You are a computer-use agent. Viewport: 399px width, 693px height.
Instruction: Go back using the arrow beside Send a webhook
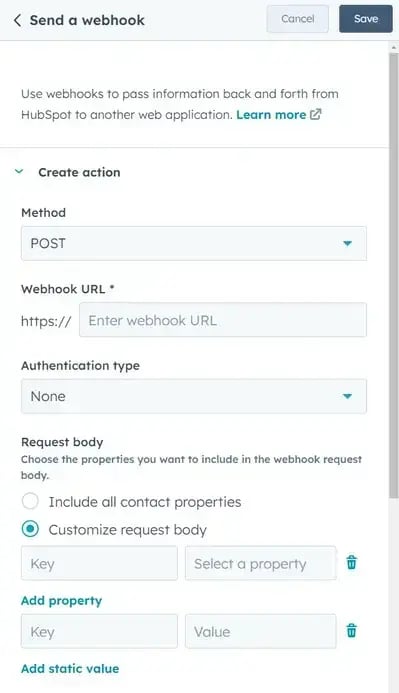coord(17,20)
